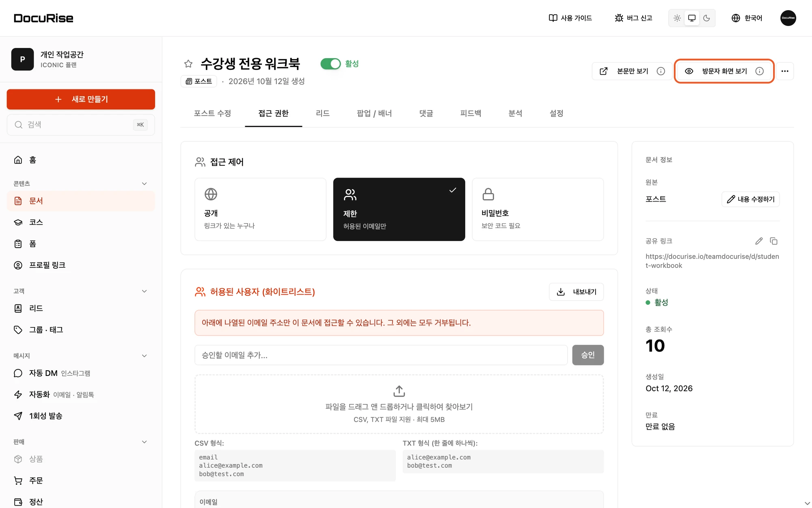Open 개인 작업공간 workspace switcher

(x=81, y=59)
